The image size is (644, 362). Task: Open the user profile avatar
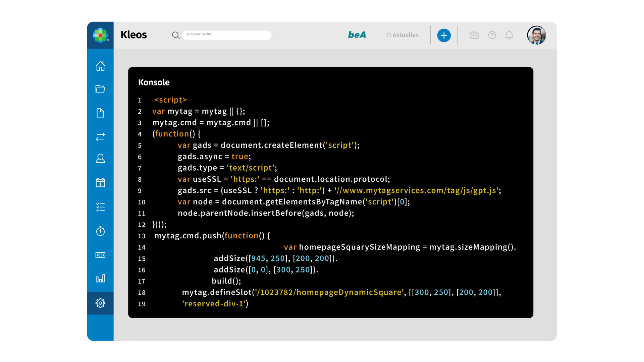click(536, 35)
